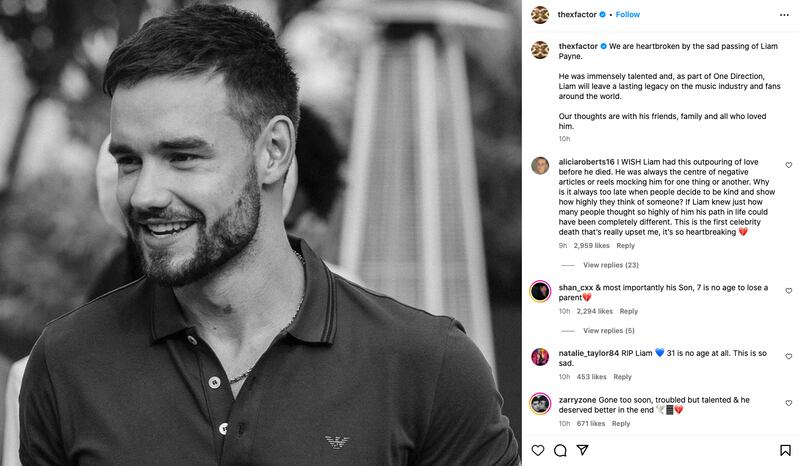Viewport: 800px width, 466px height.
Task: Open aliciaroberts16's avatar
Action: [539, 166]
